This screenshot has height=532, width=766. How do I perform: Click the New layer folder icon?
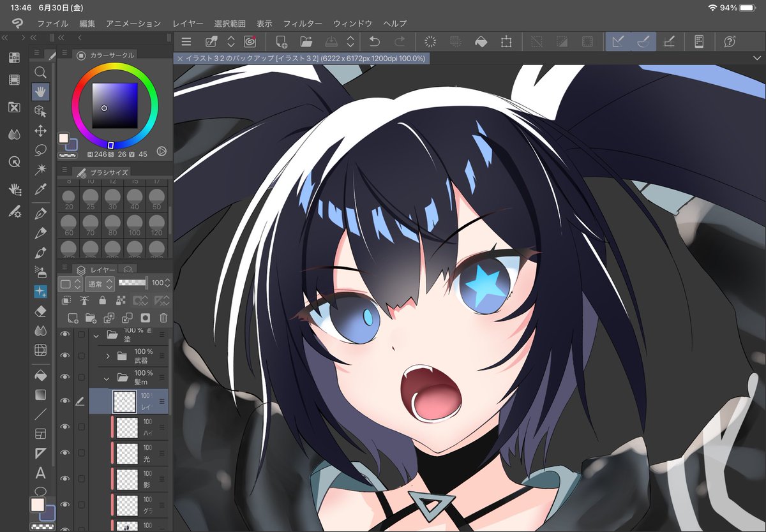[90, 318]
